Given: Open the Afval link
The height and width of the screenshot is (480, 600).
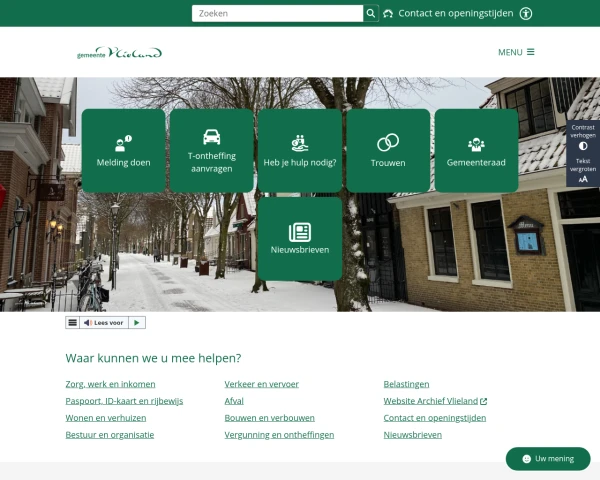Looking at the screenshot, I should tap(234, 401).
